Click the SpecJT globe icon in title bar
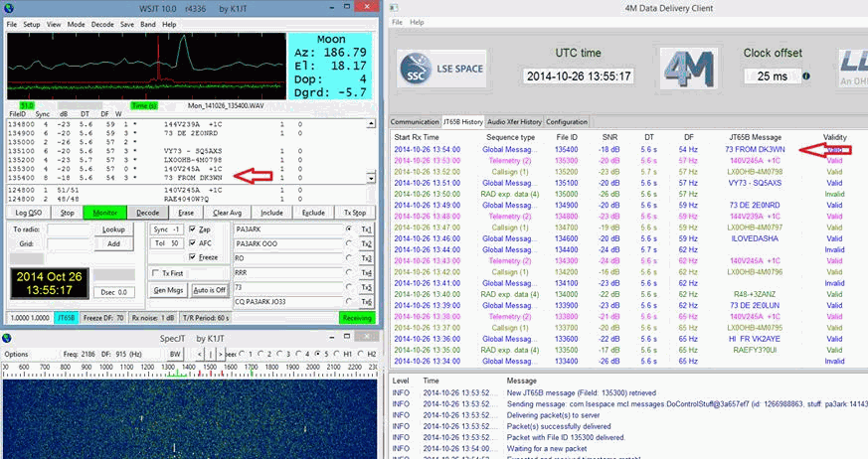Image resolution: width=868 pixels, height=459 pixels. coord(7,338)
